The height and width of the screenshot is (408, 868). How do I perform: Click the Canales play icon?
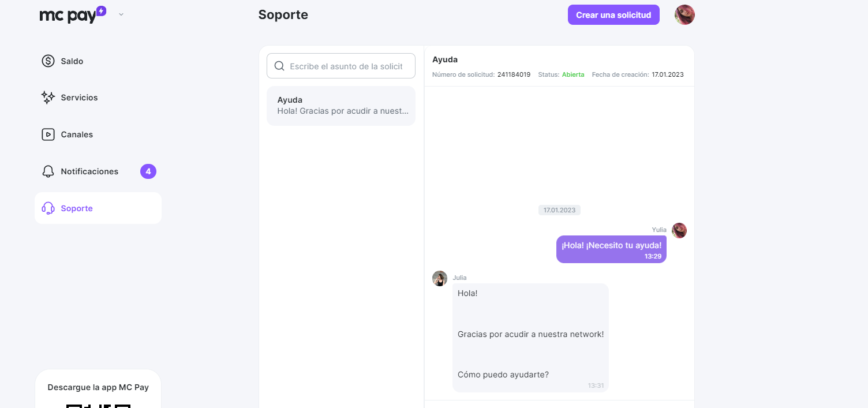48,134
